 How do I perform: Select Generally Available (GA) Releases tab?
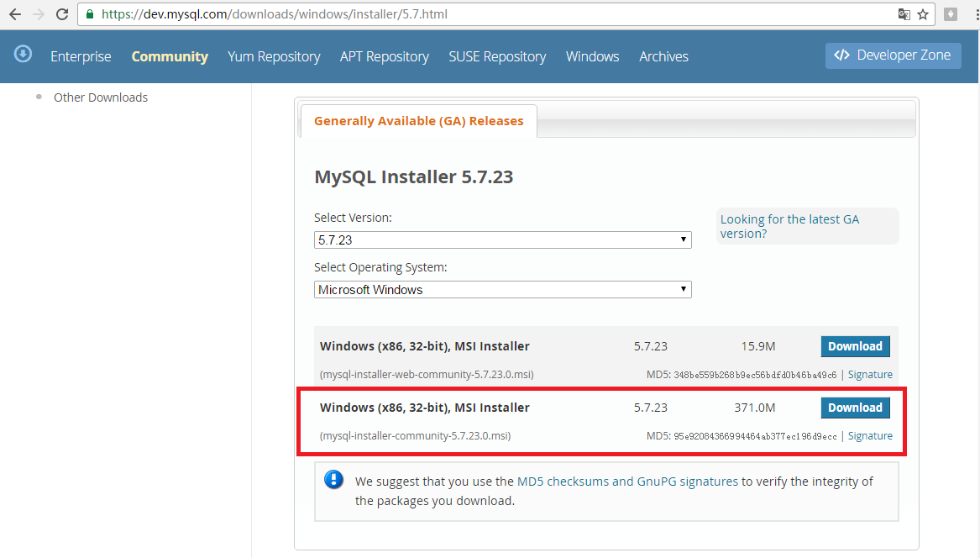point(419,121)
